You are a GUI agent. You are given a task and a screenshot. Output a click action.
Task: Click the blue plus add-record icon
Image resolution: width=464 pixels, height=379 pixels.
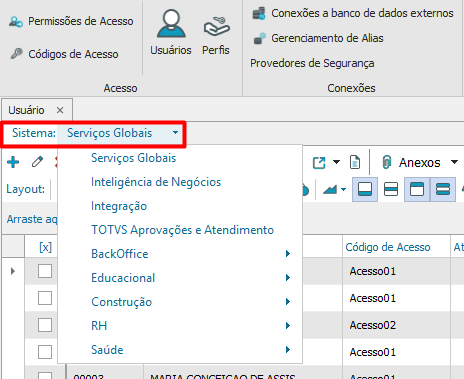13,162
